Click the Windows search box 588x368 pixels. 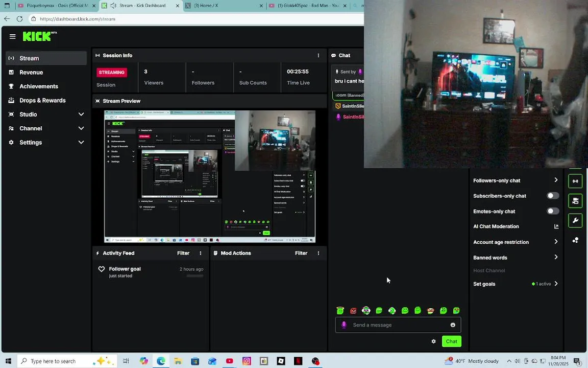pyautogui.click(x=67, y=361)
